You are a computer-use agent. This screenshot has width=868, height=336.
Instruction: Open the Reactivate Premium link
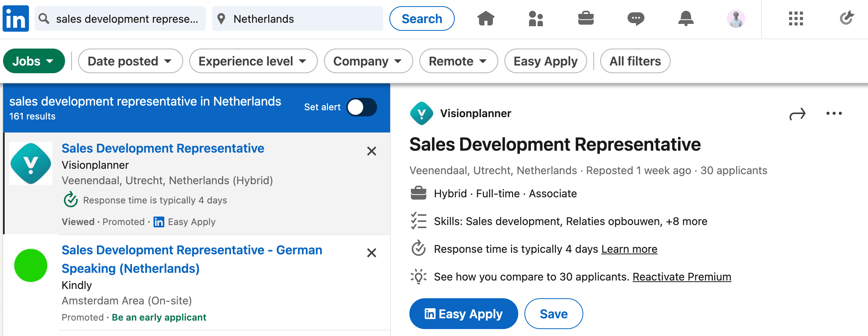pyautogui.click(x=682, y=277)
